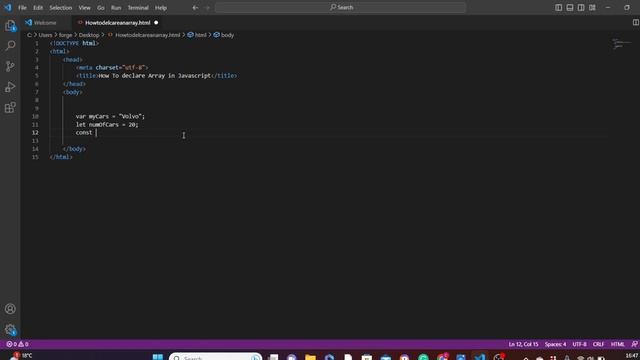640x360 pixels.
Task: Change UTF-8 encoding in status bar
Action: click(579, 344)
